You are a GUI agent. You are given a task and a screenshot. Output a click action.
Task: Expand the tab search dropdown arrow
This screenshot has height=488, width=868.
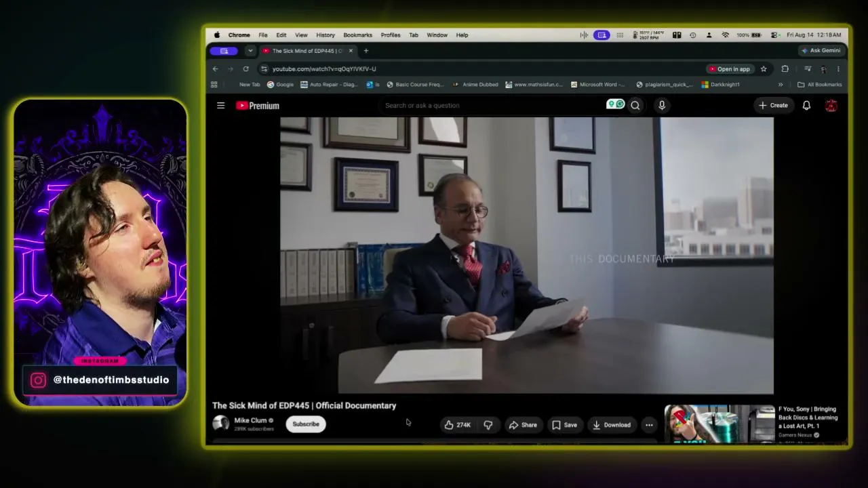click(250, 51)
